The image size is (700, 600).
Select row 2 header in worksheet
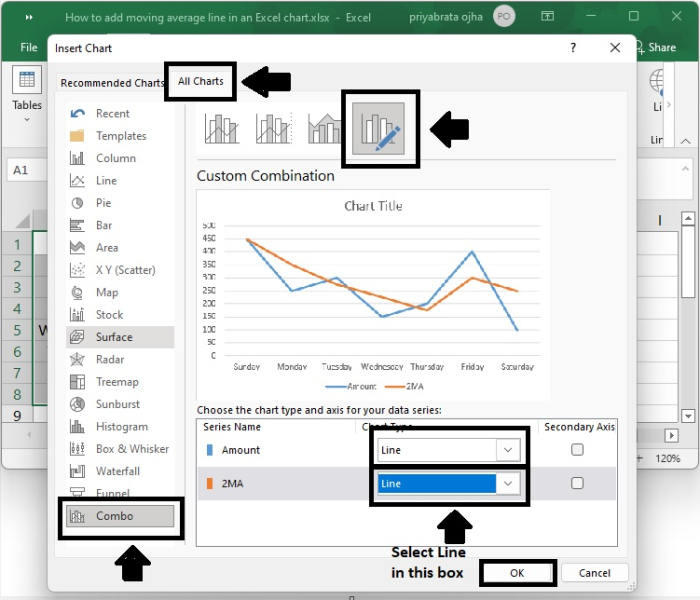tap(17, 266)
